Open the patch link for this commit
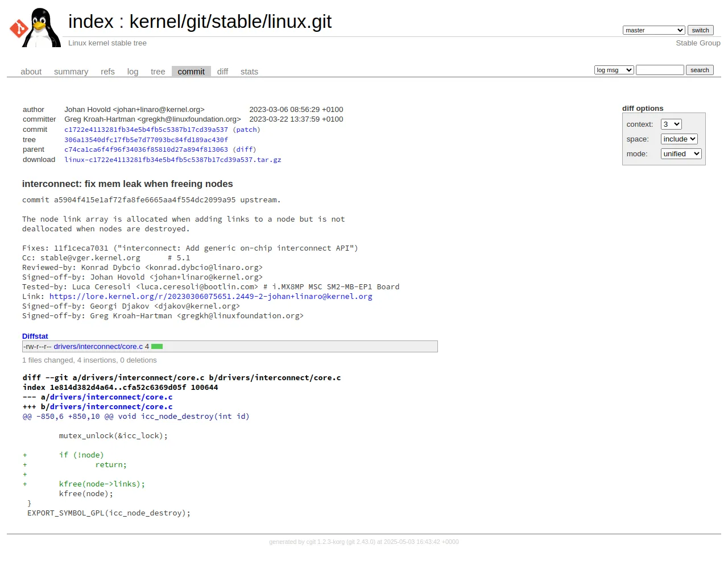Image resolution: width=728 pixels, height=582 pixels. click(246, 130)
